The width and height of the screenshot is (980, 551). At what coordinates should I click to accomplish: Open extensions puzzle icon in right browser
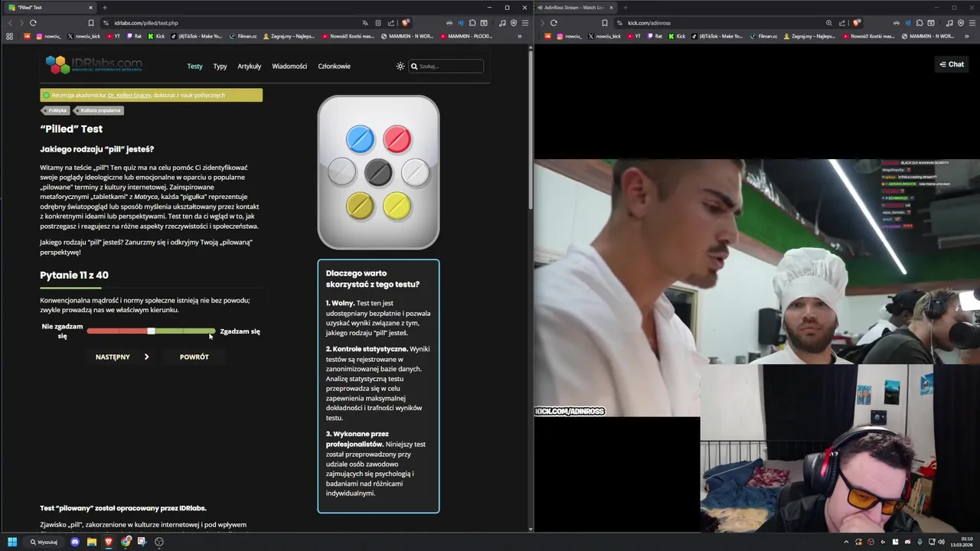coord(920,23)
